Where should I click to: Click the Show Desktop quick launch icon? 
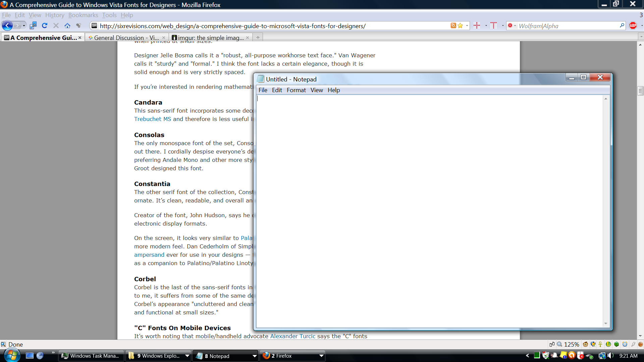pyautogui.click(x=30, y=356)
